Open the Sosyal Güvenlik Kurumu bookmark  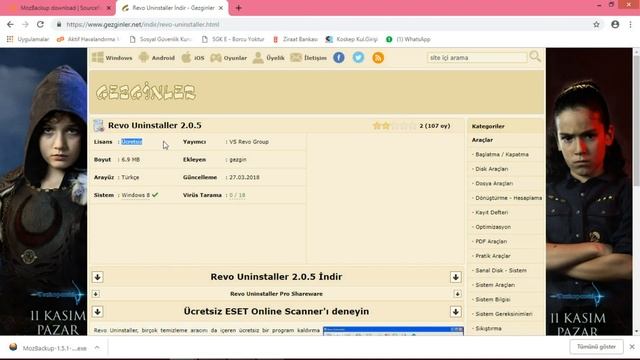(x=160, y=39)
